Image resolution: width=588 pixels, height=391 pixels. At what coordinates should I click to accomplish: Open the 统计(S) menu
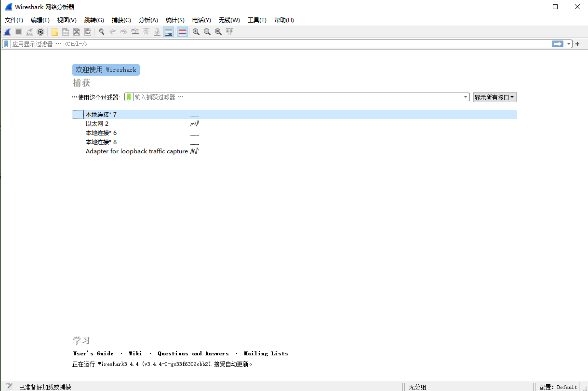(174, 20)
